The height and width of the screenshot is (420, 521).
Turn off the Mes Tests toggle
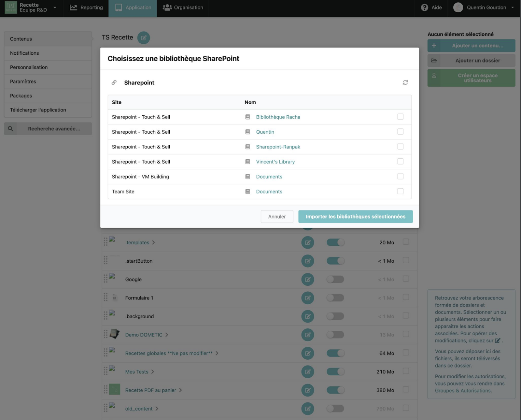(335, 372)
